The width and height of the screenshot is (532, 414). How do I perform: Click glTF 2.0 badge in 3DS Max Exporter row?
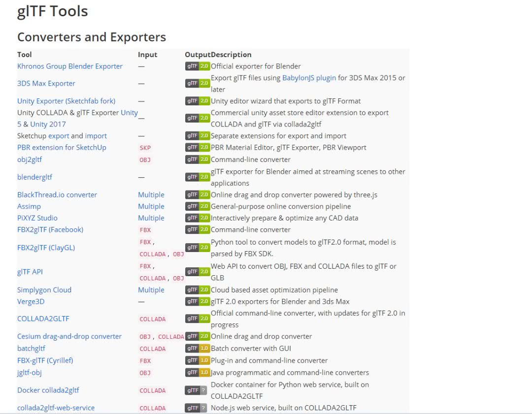click(198, 83)
